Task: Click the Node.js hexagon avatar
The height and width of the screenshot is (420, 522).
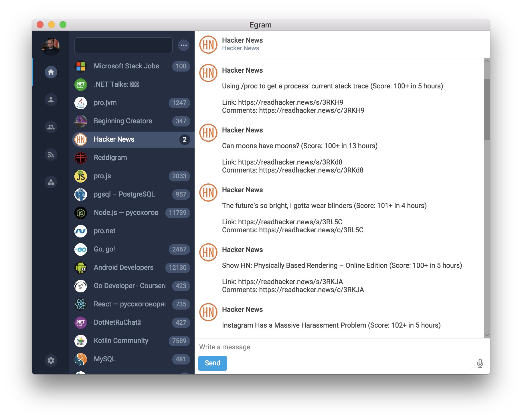Action: click(x=81, y=213)
